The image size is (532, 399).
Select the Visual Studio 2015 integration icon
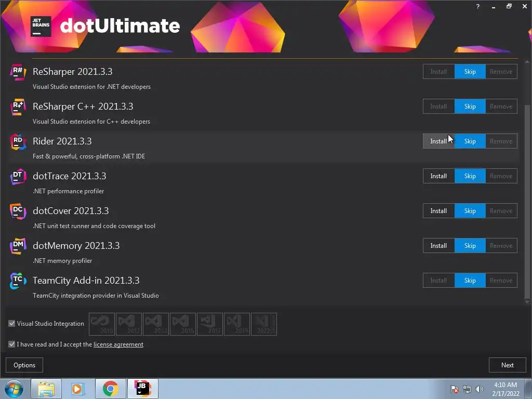(182, 324)
